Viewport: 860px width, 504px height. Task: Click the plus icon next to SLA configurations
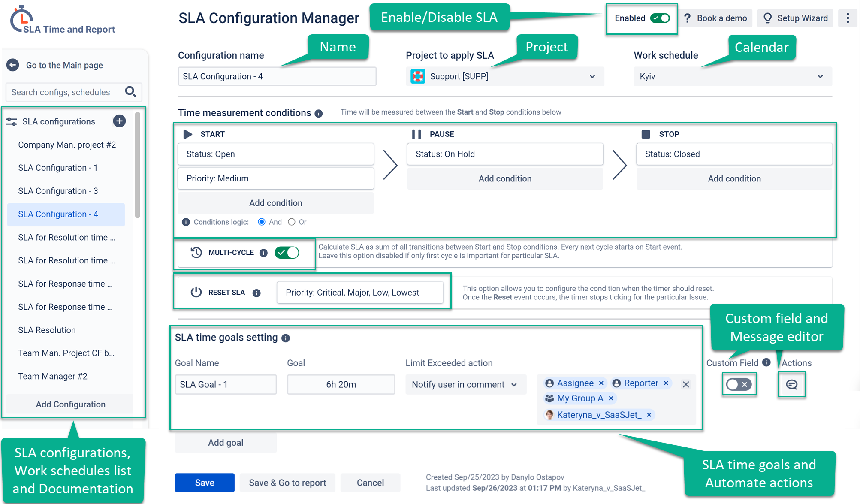click(119, 121)
